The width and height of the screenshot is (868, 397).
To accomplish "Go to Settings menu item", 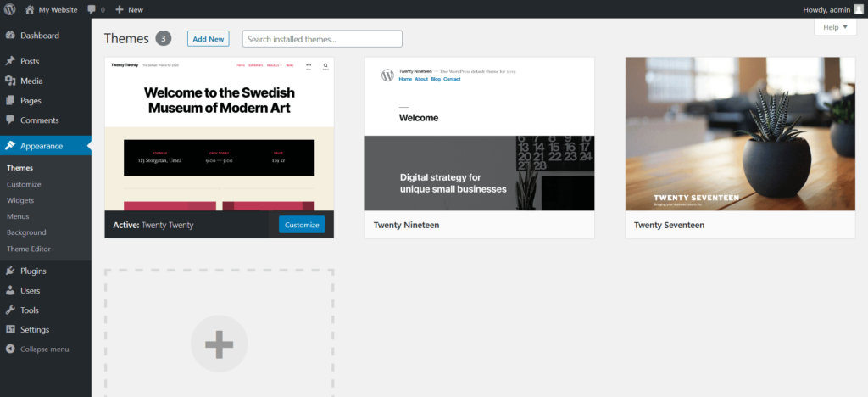I will (35, 329).
